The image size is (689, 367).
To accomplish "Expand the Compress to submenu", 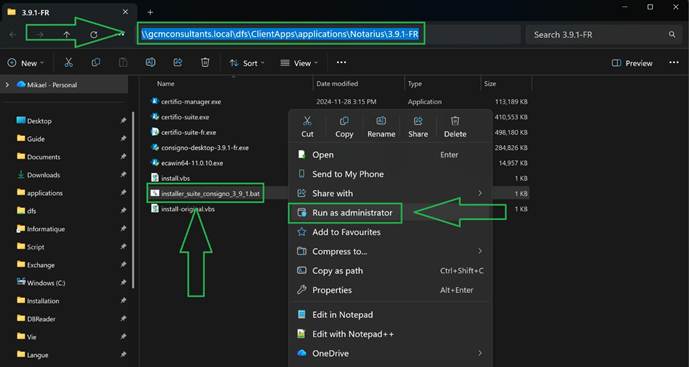I will (x=480, y=251).
